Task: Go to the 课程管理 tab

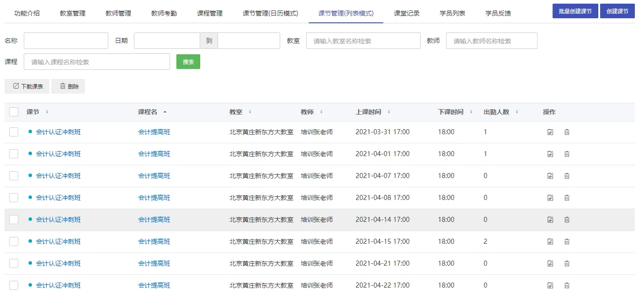Action: coord(210,13)
